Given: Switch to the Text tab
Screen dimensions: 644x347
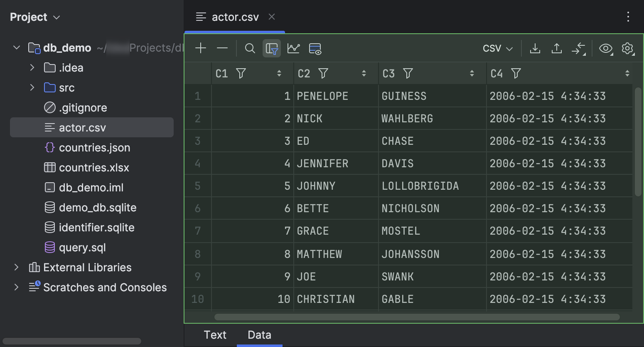Looking at the screenshot, I should [x=215, y=335].
